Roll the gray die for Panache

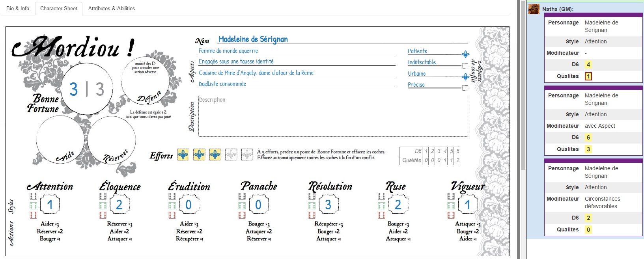pos(242,196)
